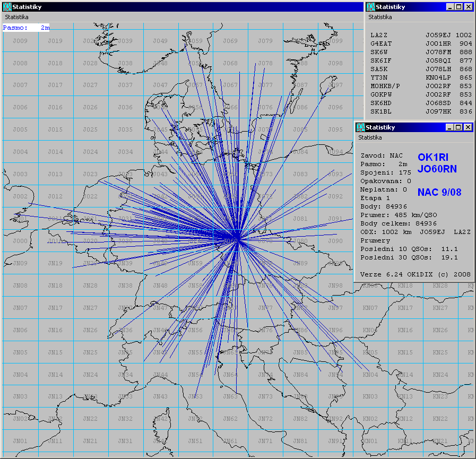Select the YT3N entry in the callsign list
This screenshot has width=476, height=459.
tap(420, 77)
